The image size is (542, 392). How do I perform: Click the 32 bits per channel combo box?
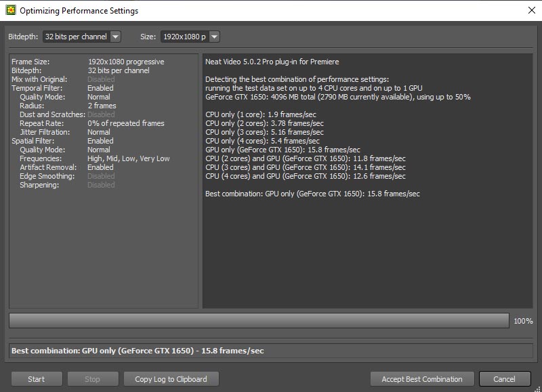(81, 37)
